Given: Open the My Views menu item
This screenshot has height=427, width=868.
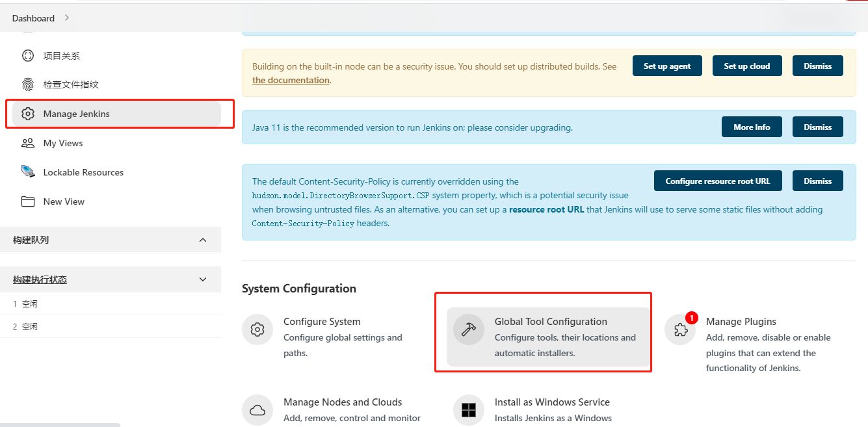Looking at the screenshot, I should (63, 143).
